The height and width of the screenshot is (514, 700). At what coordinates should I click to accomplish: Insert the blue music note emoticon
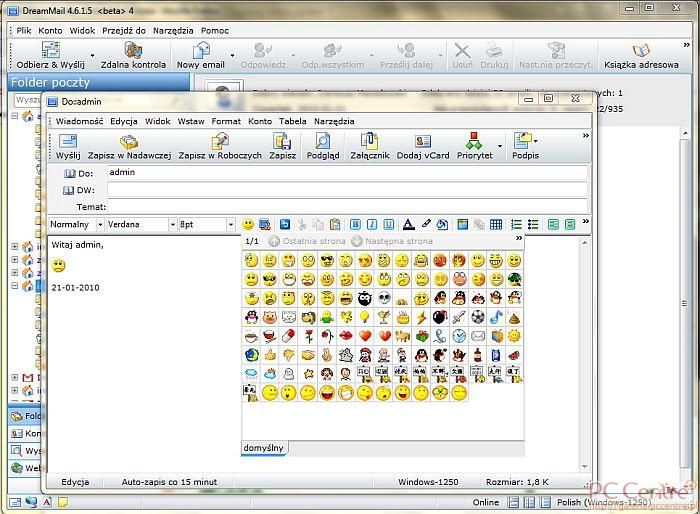tap(496, 317)
